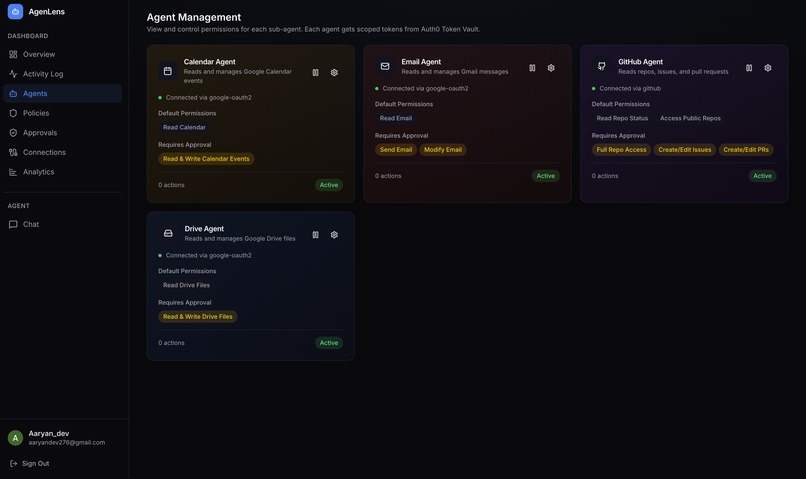The image size is (806, 479).
Task: Go to Policies section
Action: pos(62,113)
